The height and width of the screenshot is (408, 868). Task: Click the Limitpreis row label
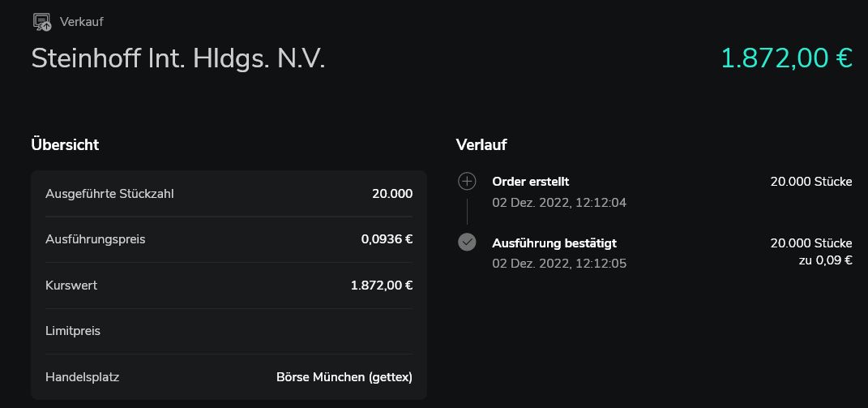(x=73, y=331)
